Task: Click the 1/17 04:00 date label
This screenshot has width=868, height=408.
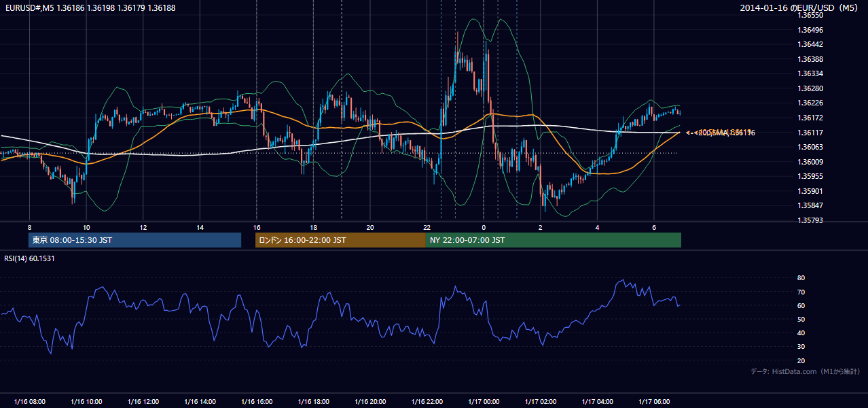Action: pyautogui.click(x=597, y=402)
